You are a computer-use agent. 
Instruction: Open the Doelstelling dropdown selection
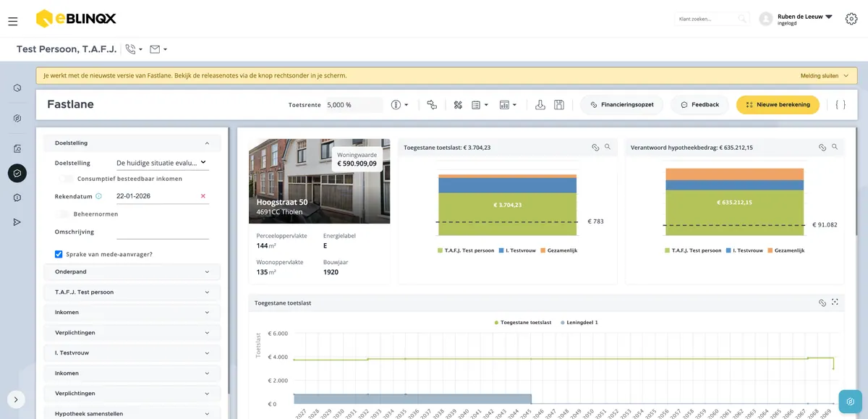(162, 163)
